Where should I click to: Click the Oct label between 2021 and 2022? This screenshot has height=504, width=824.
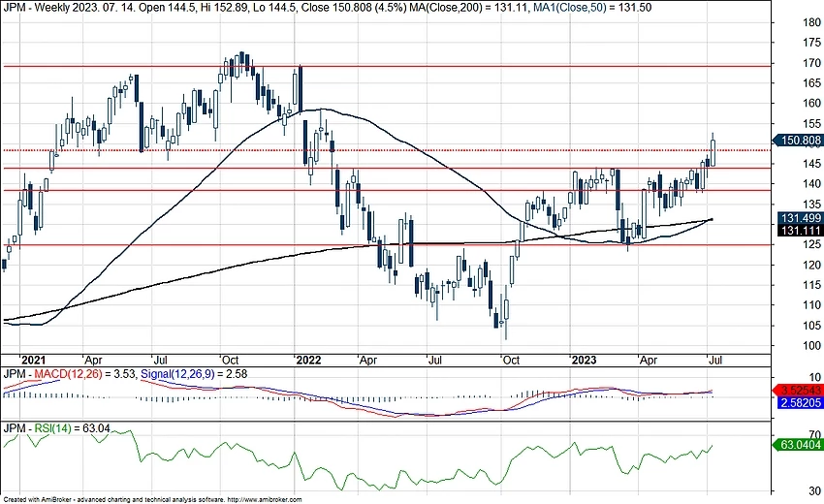230,360
